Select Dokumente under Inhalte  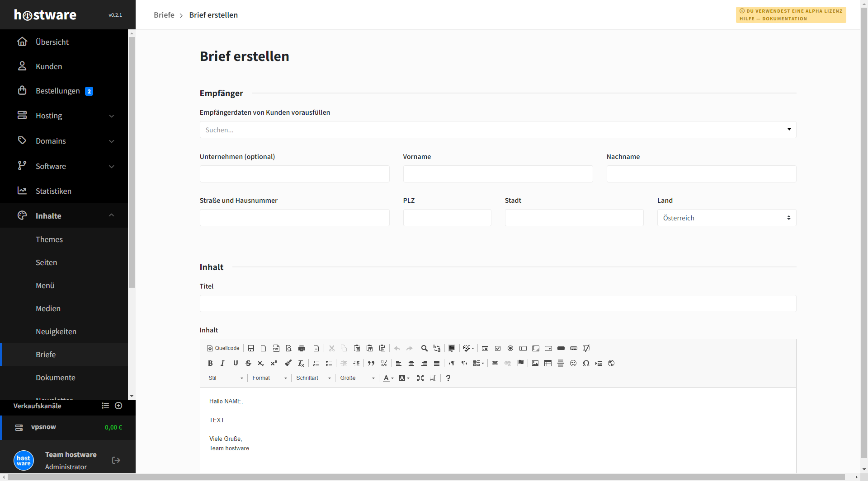[56, 378]
